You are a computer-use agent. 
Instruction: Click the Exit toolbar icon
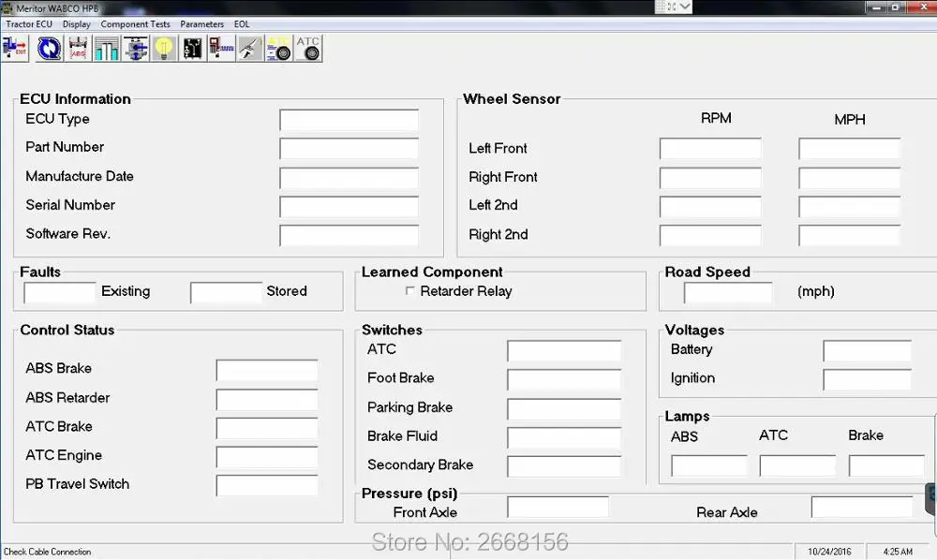point(15,49)
